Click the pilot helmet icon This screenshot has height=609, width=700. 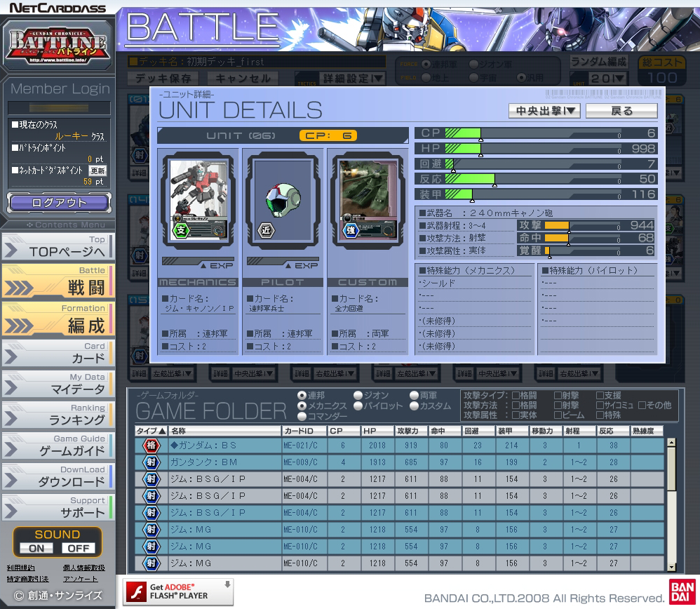point(283,200)
